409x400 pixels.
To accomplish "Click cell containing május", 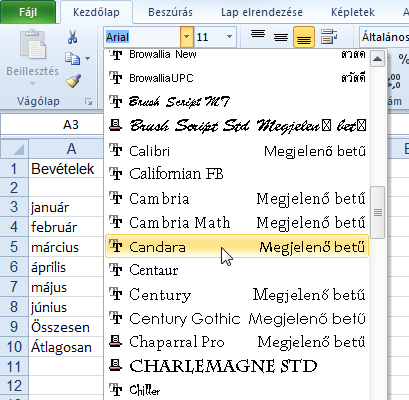I will click(x=66, y=287).
